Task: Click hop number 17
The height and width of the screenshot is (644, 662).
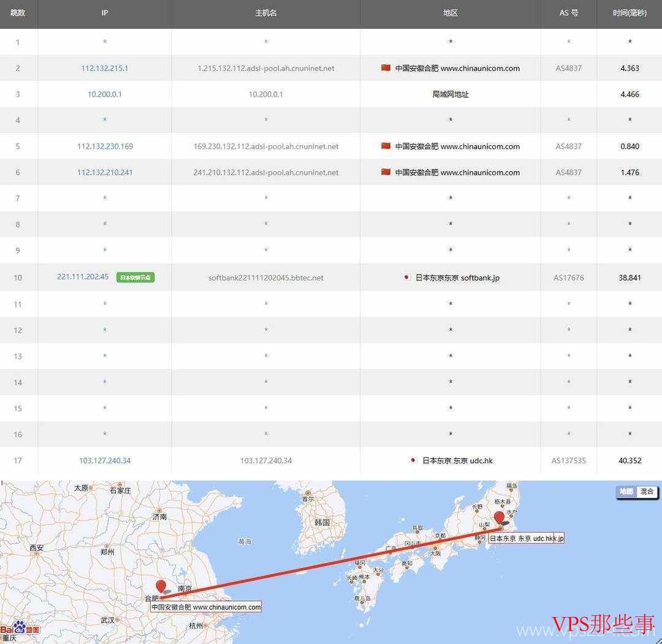Action: click(x=18, y=461)
